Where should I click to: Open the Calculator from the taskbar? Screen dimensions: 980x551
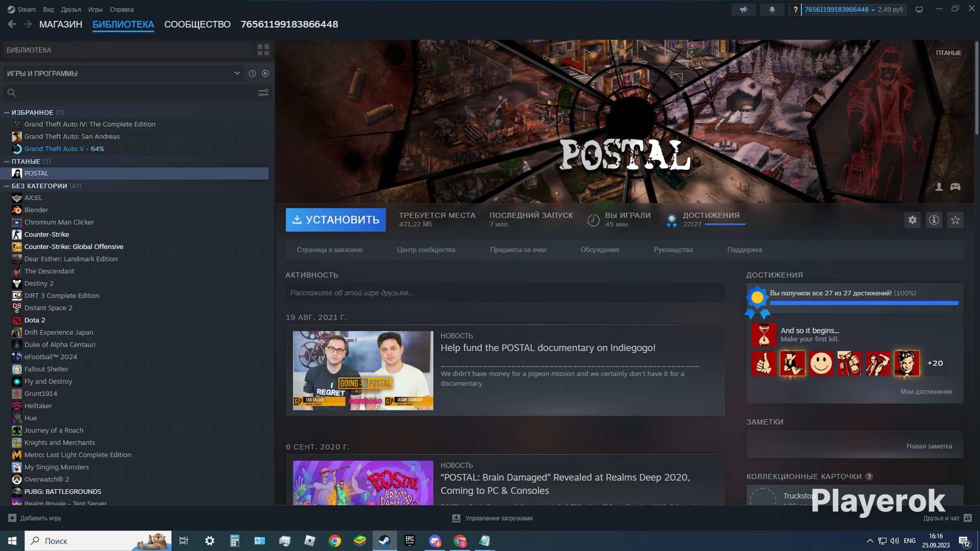point(235,541)
